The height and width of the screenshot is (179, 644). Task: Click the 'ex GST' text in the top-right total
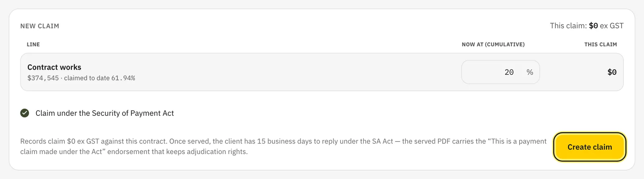click(x=612, y=26)
